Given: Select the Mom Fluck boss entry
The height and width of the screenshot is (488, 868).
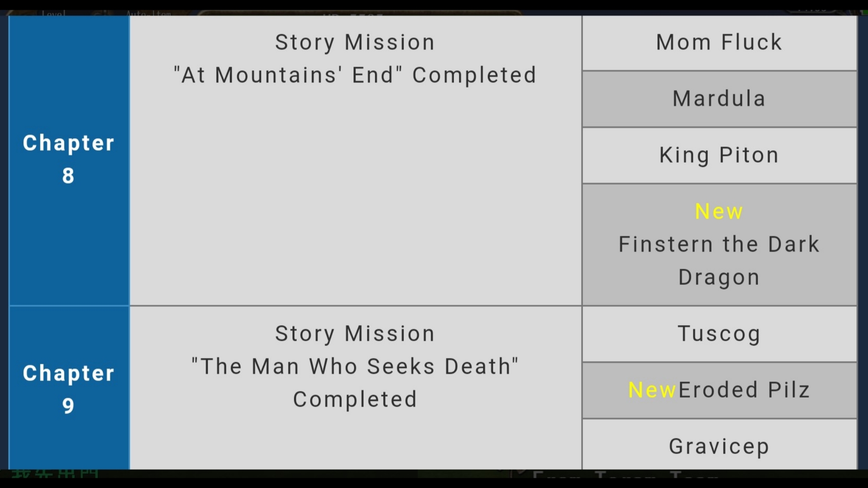Looking at the screenshot, I should [719, 42].
